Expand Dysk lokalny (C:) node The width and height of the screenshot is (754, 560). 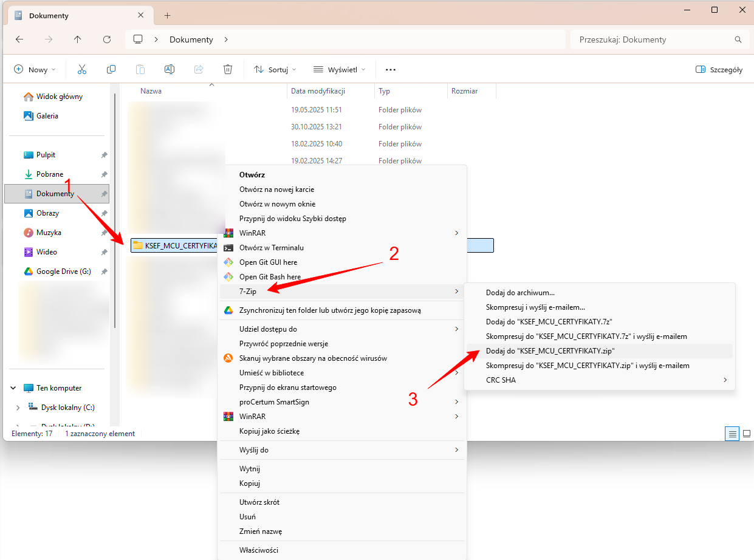click(x=18, y=408)
